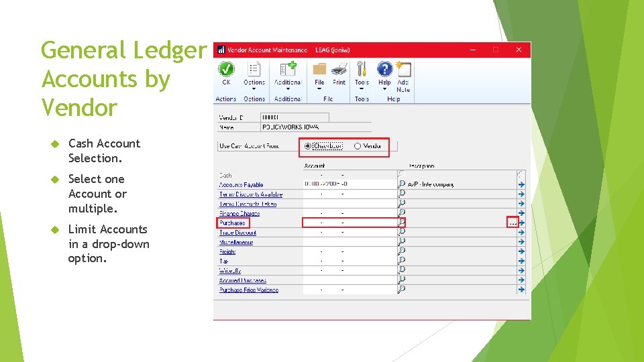Open lookup magnifier for Finance Charges row
Screen dimensions: 644x362
pyautogui.click(x=401, y=213)
